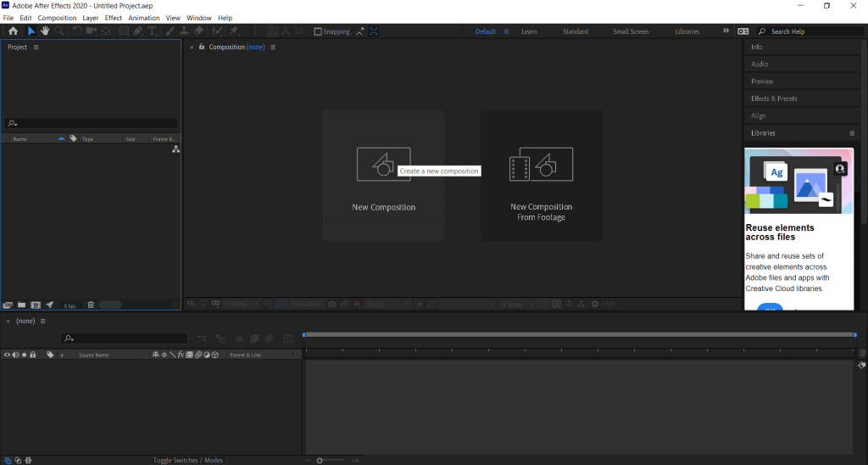Switch to the Standard workspace
Viewport: 868px width, 465px height.
click(575, 31)
